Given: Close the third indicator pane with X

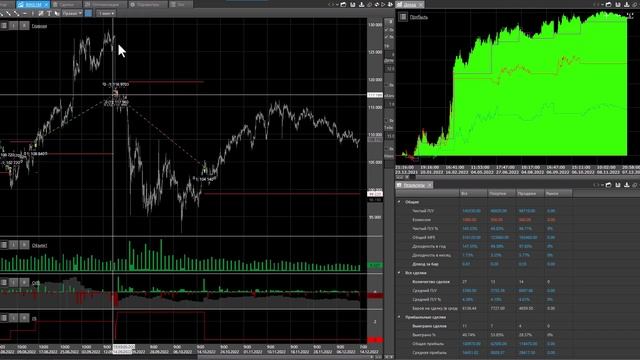Looking at the screenshot, I should point(24,282).
